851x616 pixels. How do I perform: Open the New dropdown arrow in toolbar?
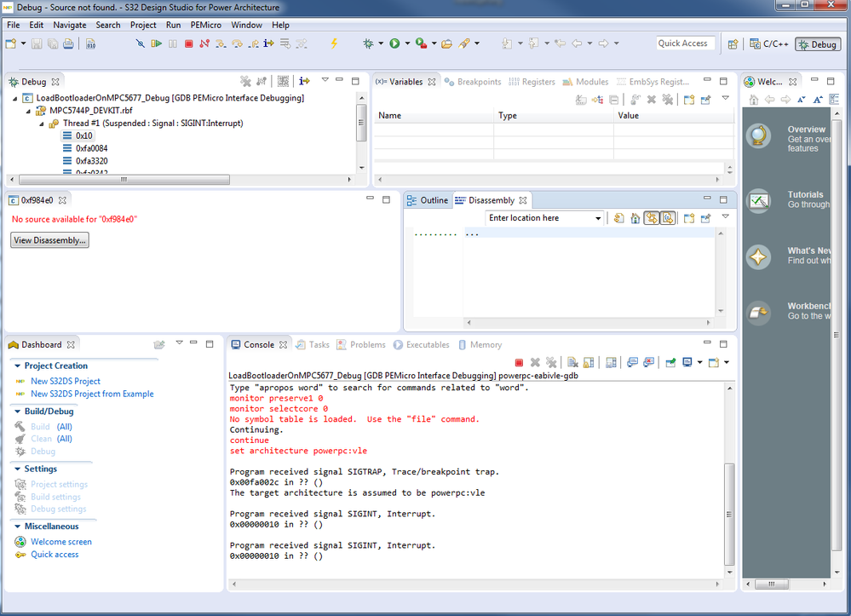(x=23, y=43)
